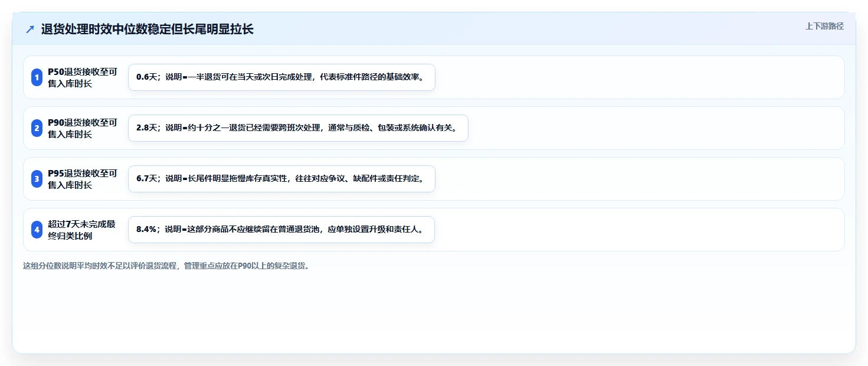Click the value box starting with 6.7天
Image resolution: width=868 pixels, height=366 pixels.
[281, 179]
